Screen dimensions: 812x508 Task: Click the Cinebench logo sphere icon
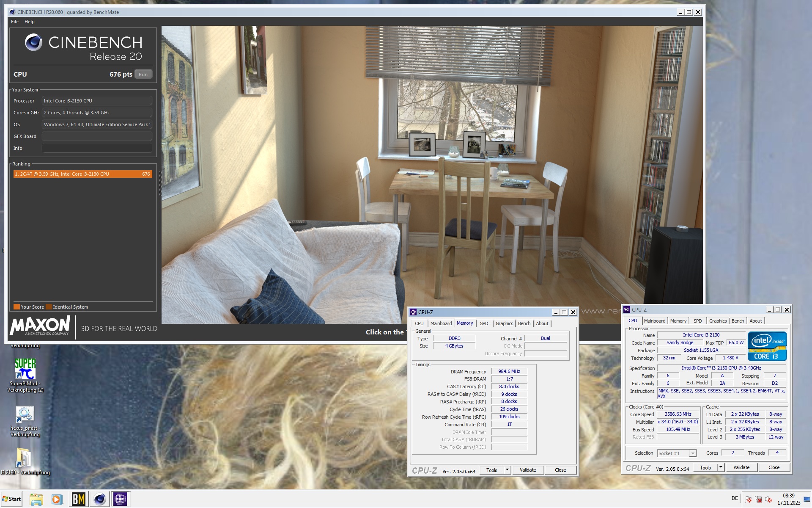[x=33, y=42]
